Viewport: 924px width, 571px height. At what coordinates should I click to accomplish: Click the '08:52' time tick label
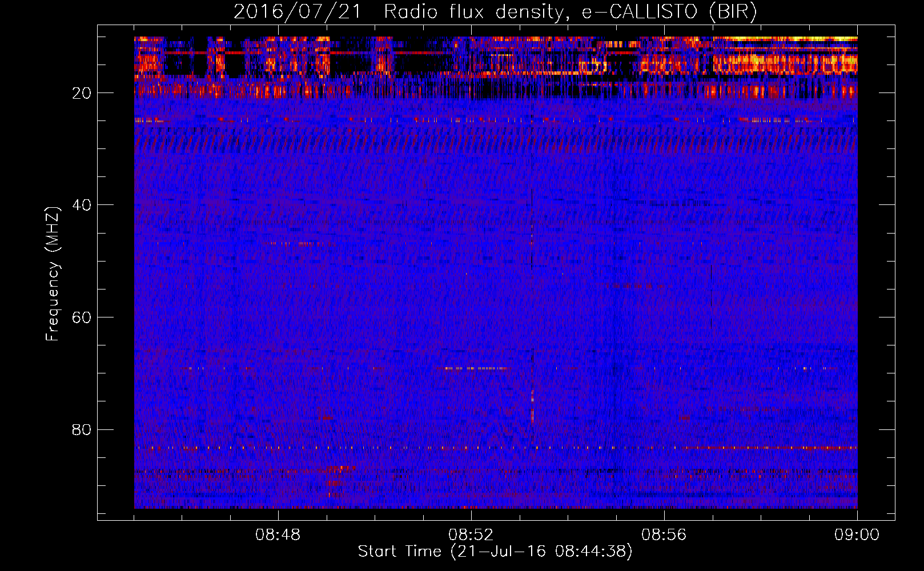click(471, 535)
